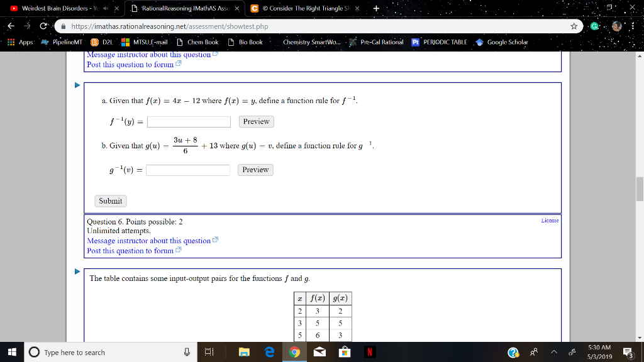Open Microsoft Edge from the taskbar
This screenshot has width=644, height=362.
(269, 352)
